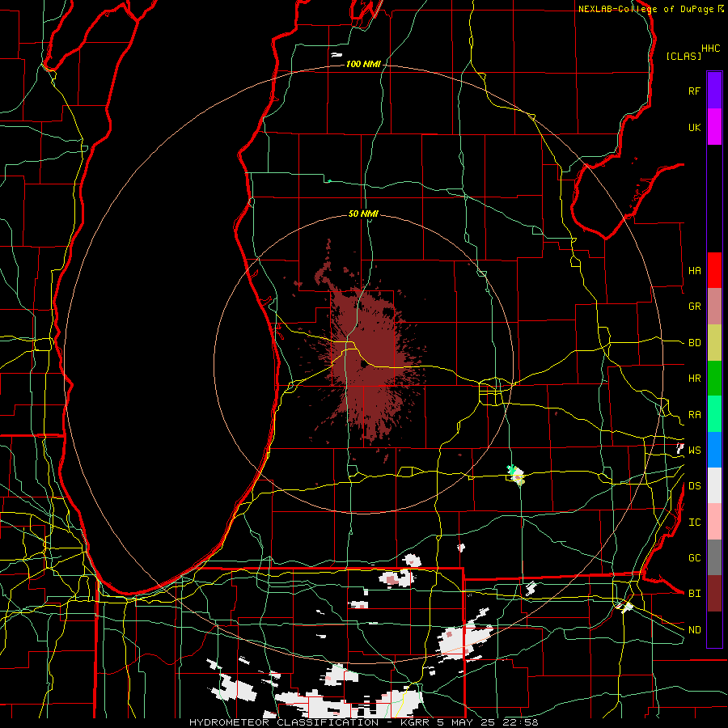Click the ND legend label
This screenshot has height=728, width=728.
695,630
